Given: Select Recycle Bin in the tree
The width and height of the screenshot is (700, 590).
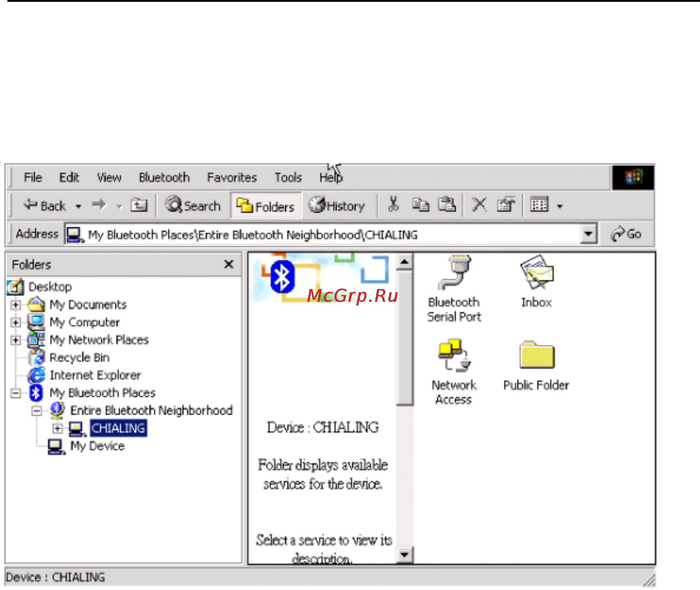Looking at the screenshot, I should coord(79,358).
